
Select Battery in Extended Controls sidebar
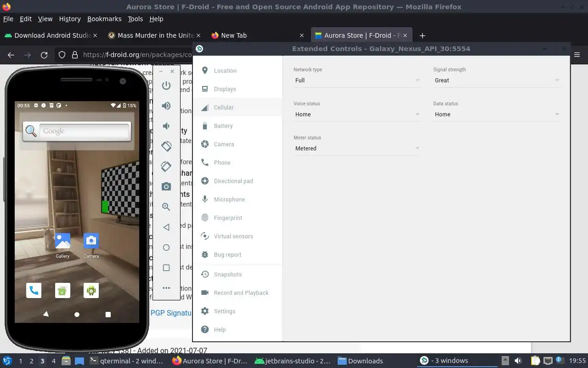click(237, 126)
